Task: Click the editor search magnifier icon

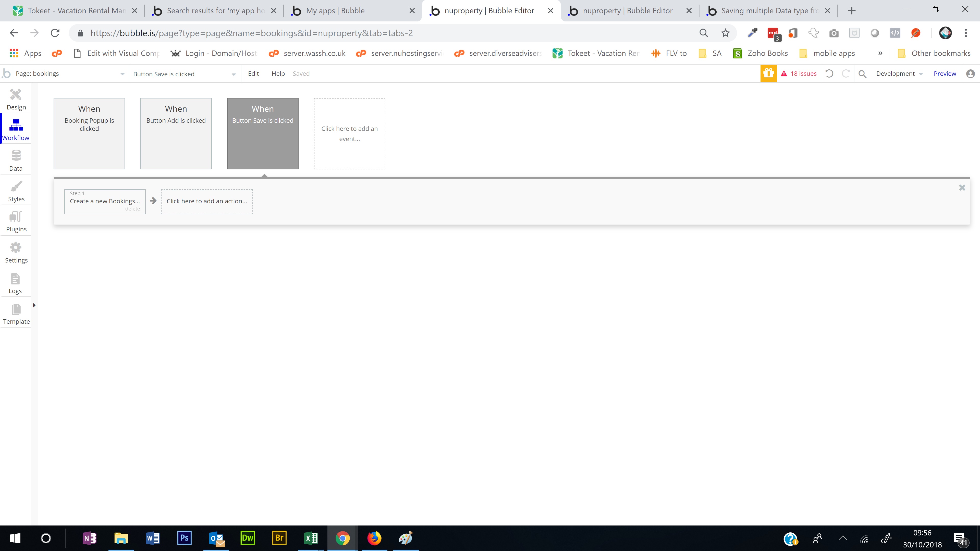Action: pyautogui.click(x=862, y=74)
